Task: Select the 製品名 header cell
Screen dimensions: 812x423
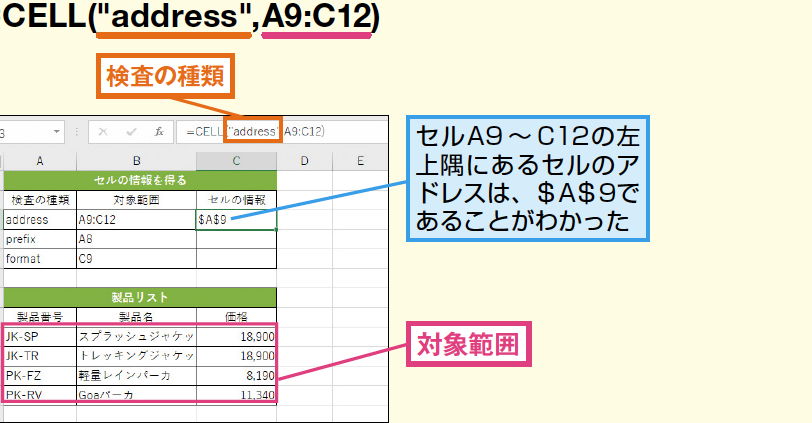Action: click(x=136, y=316)
